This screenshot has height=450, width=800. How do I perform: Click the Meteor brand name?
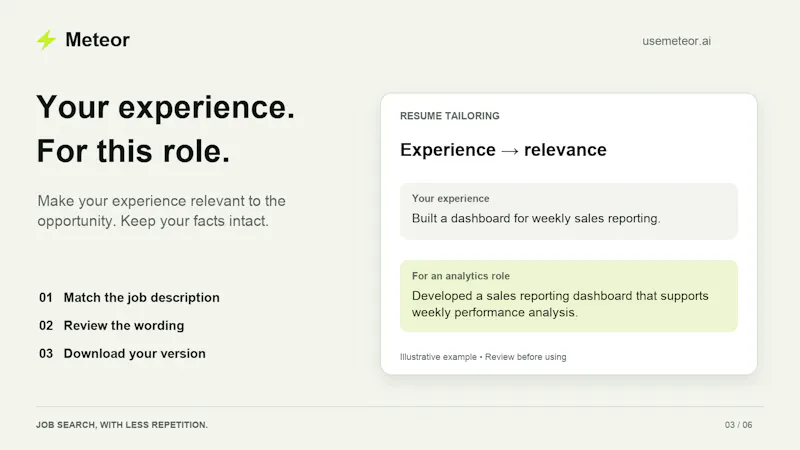click(x=97, y=40)
